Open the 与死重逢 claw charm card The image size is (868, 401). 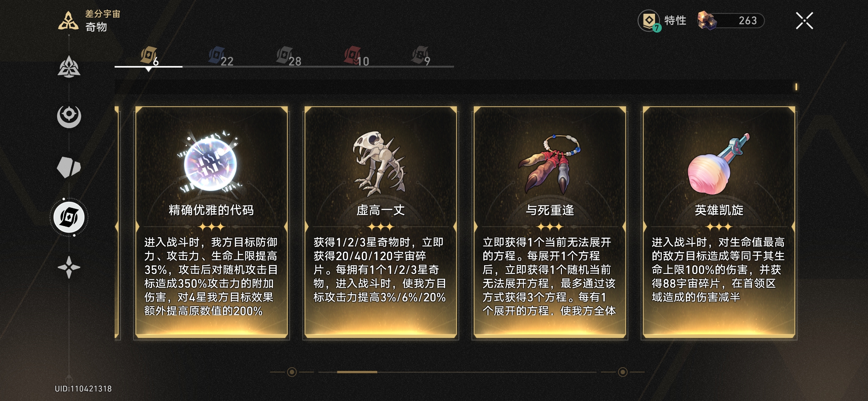pos(550,223)
